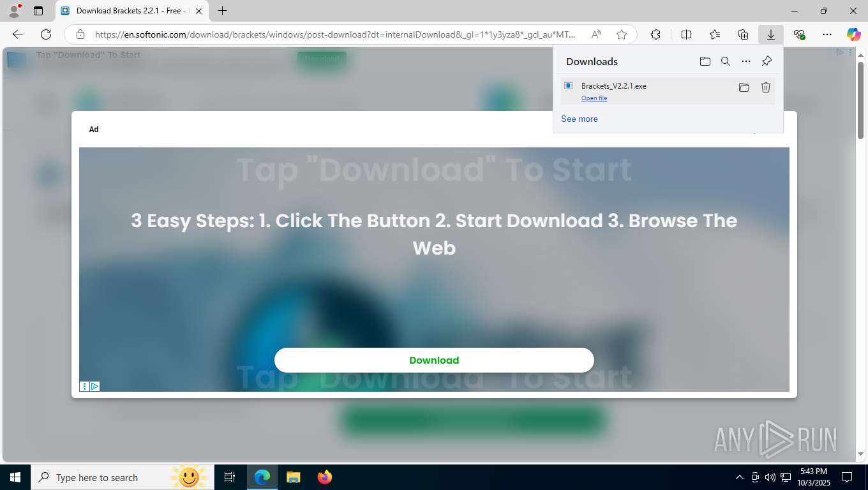
Task: Open Settings and more menu
Action: point(827,34)
